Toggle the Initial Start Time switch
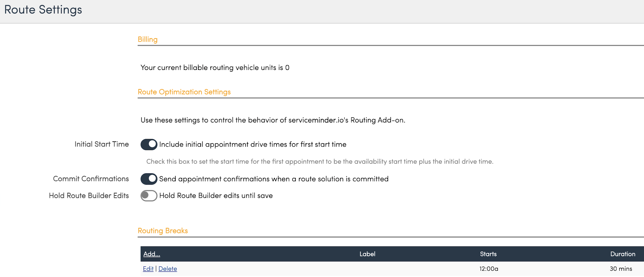Viewport: 644px width, 277px height. [149, 144]
